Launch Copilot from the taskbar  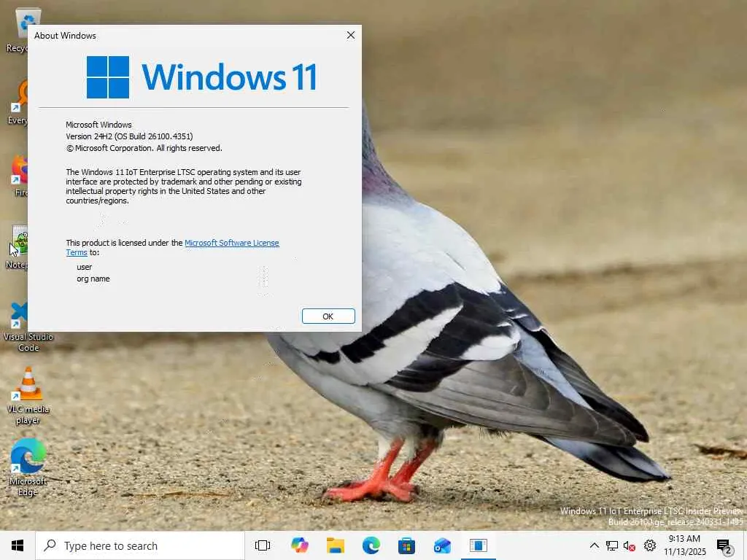[x=300, y=545]
